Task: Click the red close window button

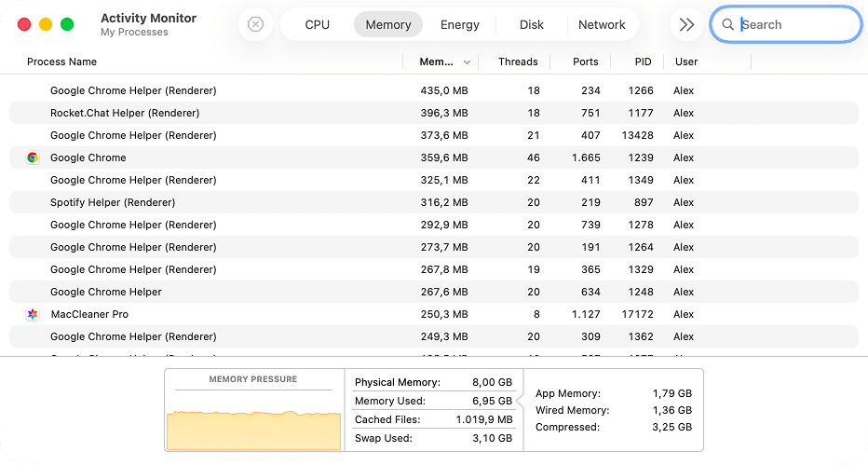Action: click(x=24, y=24)
